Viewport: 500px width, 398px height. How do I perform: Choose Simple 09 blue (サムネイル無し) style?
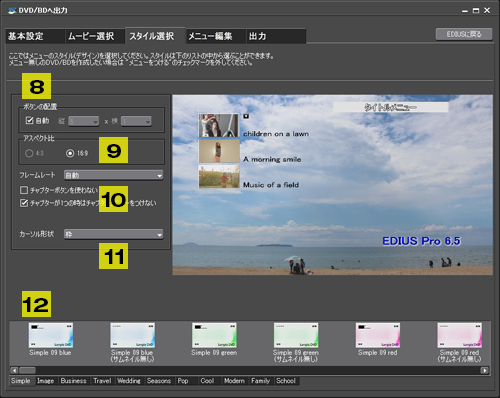(x=132, y=335)
